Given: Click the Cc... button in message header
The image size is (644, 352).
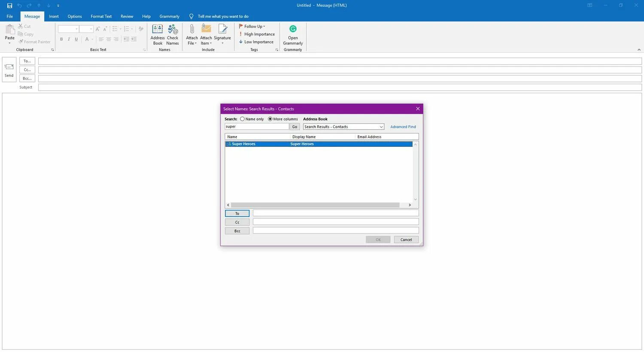Looking at the screenshot, I should click(x=27, y=70).
